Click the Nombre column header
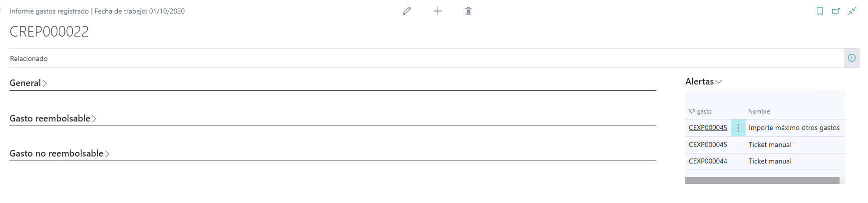The image size is (868, 203). click(759, 111)
